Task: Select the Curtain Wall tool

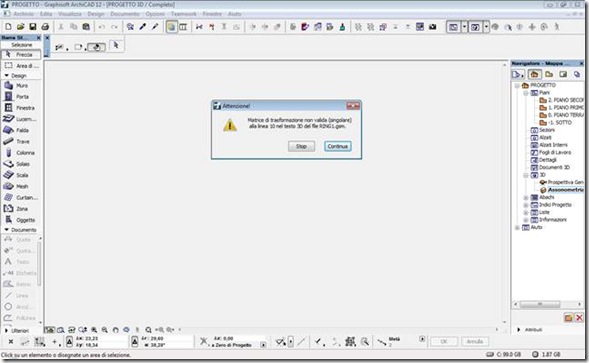Action: click(x=21, y=198)
